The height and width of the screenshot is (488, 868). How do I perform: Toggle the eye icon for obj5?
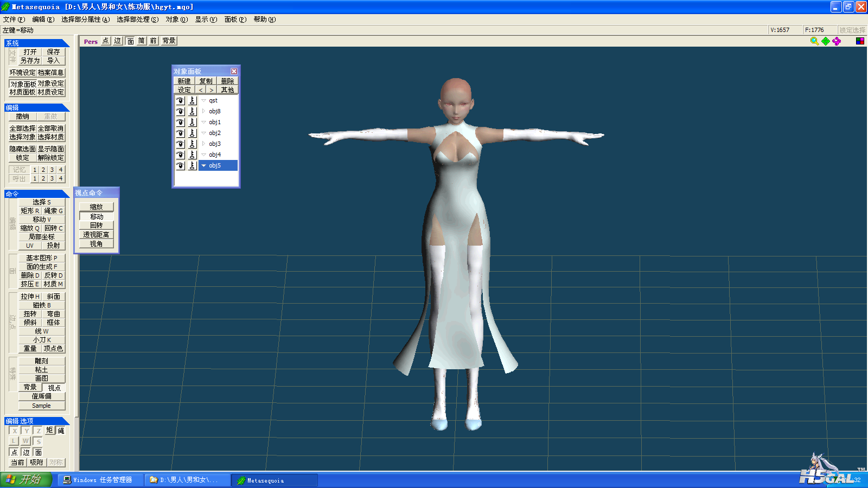[180, 165]
